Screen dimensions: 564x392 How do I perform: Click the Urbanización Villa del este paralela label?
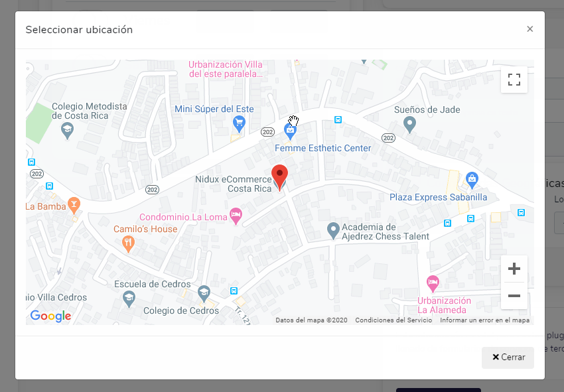click(x=226, y=70)
